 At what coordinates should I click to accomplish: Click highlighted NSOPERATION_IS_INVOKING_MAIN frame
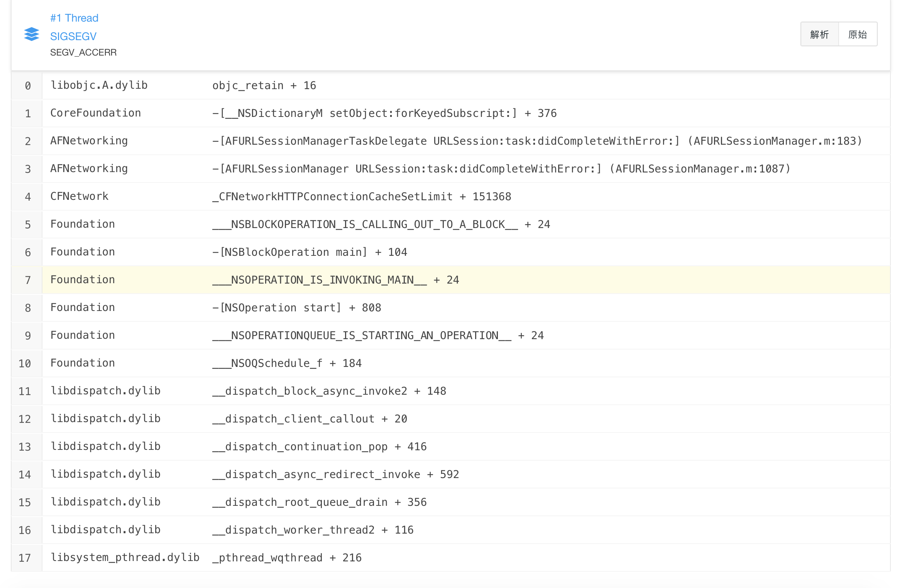pos(451,280)
